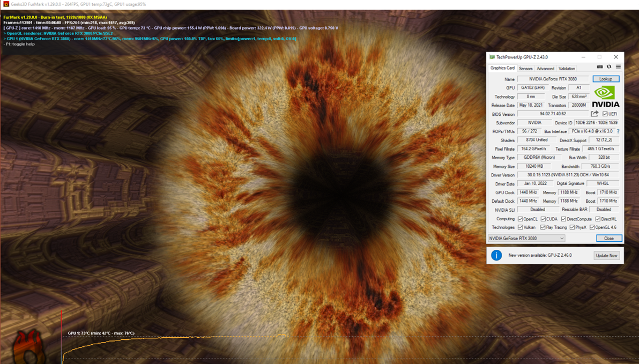Click the Close button in GPU-Z

coord(609,238)
